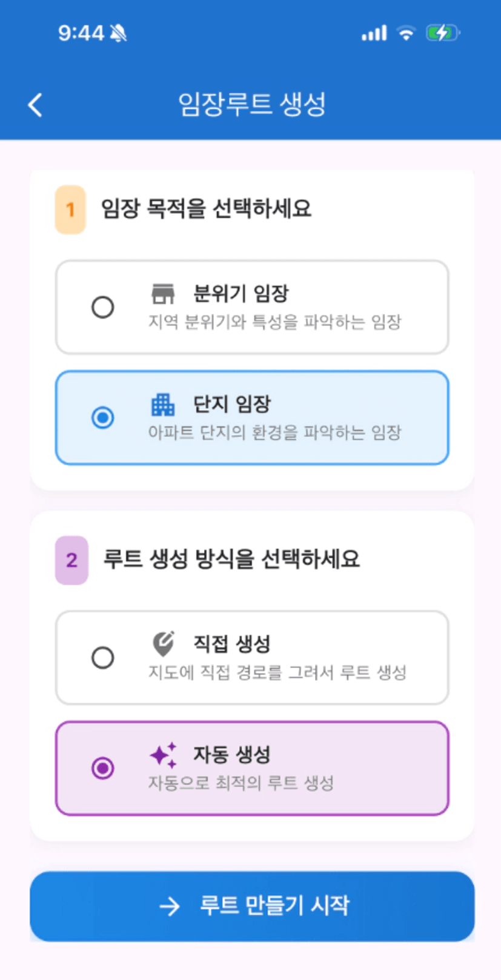
Task: Tap the back arrow in header
Action: [x=35, y=105]
